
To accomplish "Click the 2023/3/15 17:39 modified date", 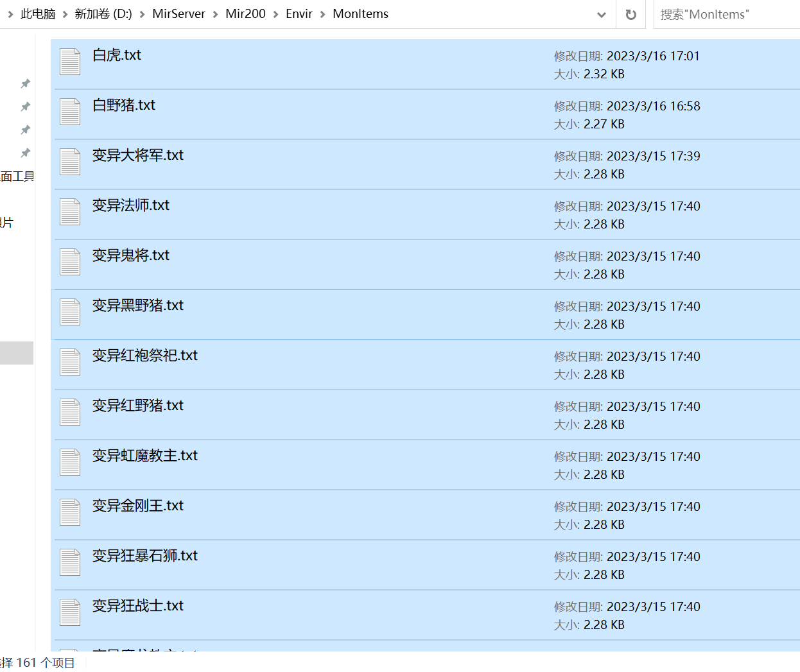I will point(654,156).
